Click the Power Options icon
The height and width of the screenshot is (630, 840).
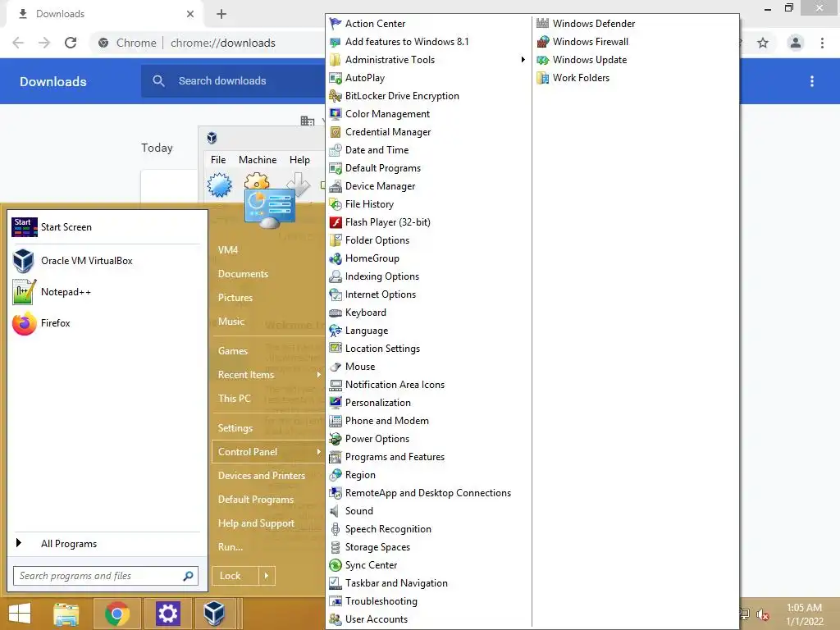pyautogui.click(x=336, y=439)
